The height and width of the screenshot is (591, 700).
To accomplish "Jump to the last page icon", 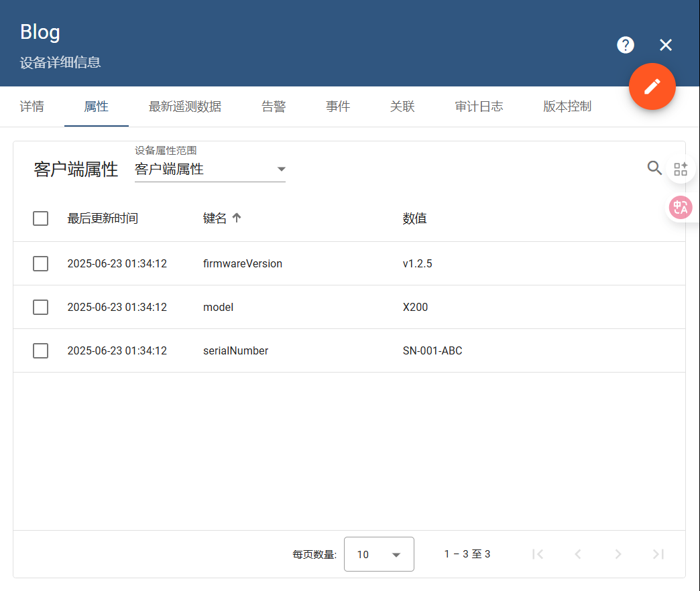I will tap(658, 554).
